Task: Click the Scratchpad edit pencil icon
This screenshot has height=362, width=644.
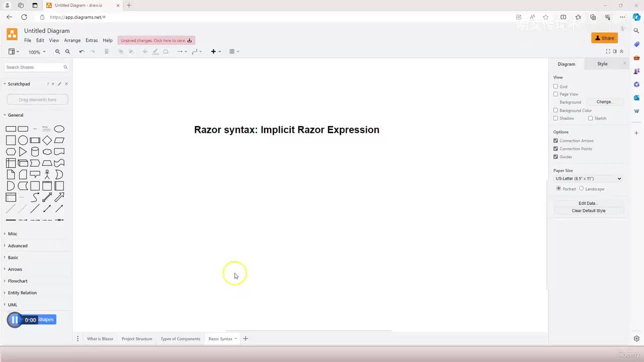Action: point(59,84)
